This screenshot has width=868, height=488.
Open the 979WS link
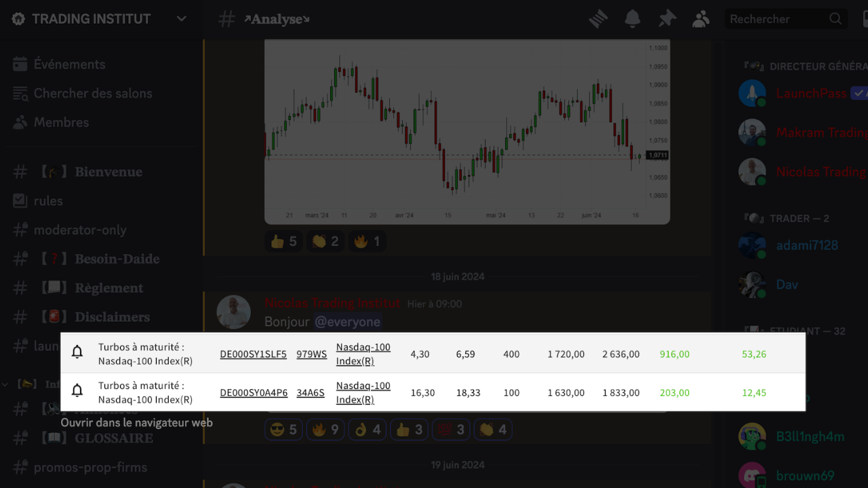click(x=311, y=354)
